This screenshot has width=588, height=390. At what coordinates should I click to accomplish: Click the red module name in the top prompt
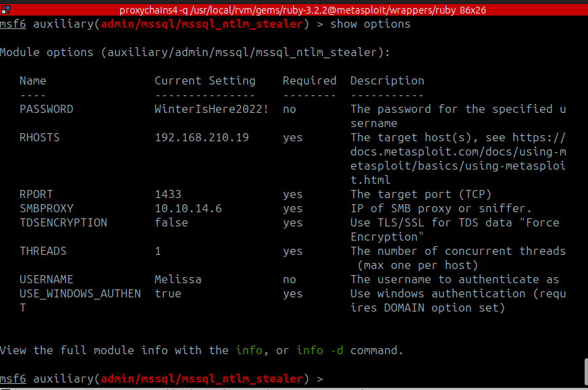click(x=202, y=24)
